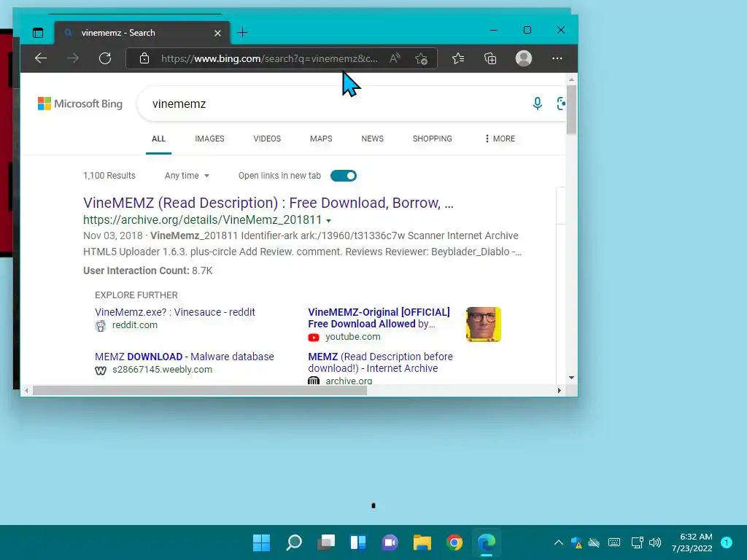The width and height of the screenshot is (747, 560).
Task: Open a new browser tab
Action: coord(242,33)
